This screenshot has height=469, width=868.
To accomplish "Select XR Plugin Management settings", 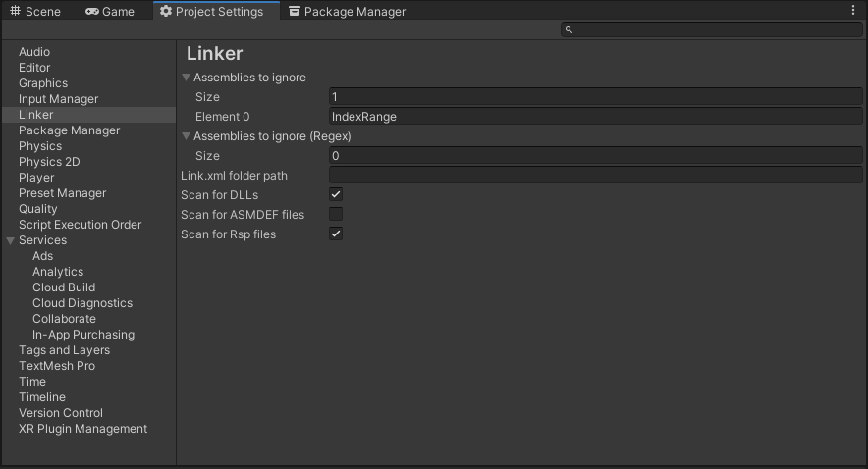I will pyautogui.click(x=83, y=429).
